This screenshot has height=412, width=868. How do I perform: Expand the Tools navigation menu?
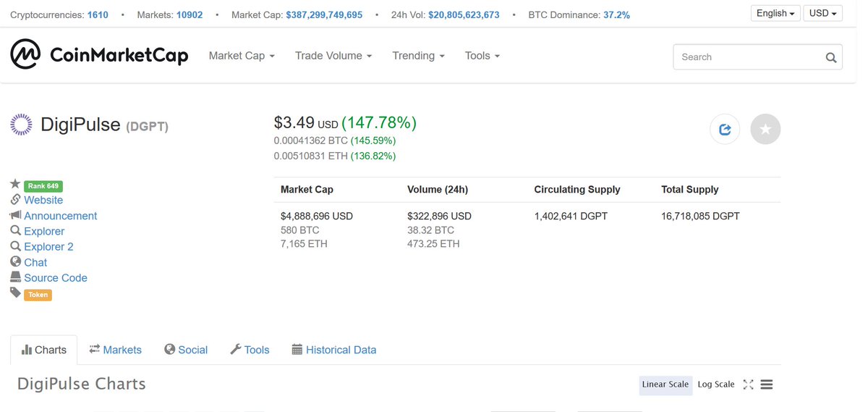pyautogui.click(x=482, y=56)
